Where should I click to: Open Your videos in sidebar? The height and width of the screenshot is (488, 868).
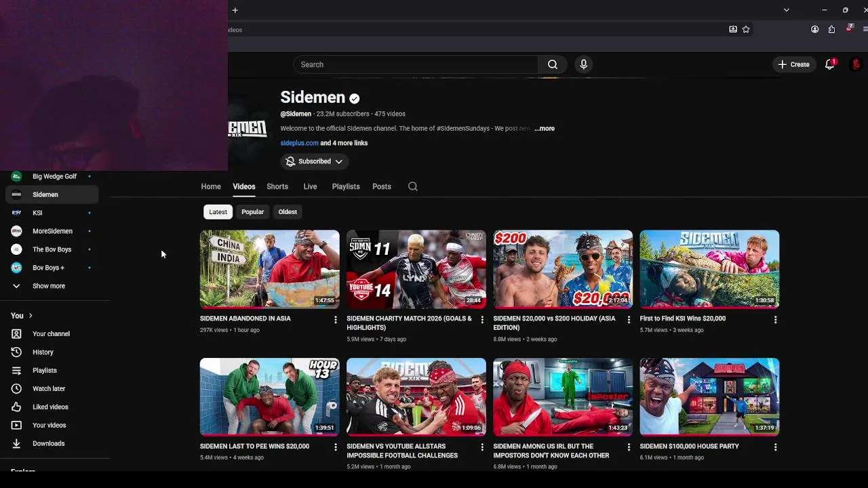tap(52, 426)
